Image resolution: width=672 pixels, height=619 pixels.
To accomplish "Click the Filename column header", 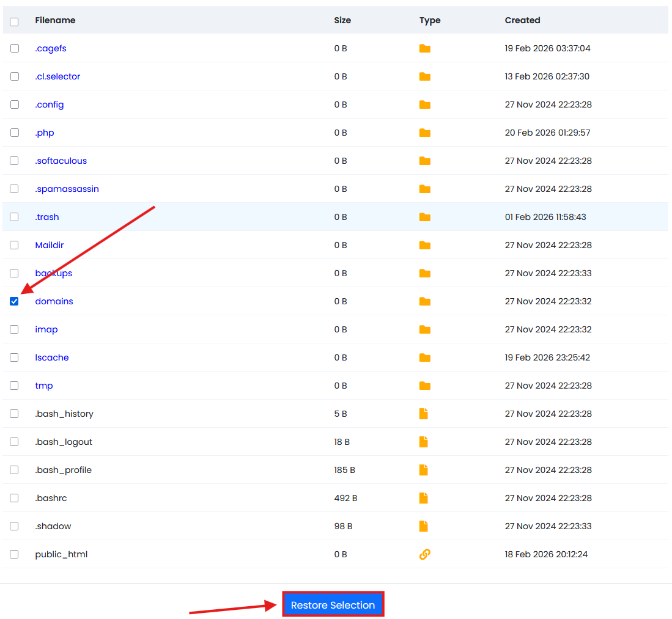I will (x=55, y=20).
